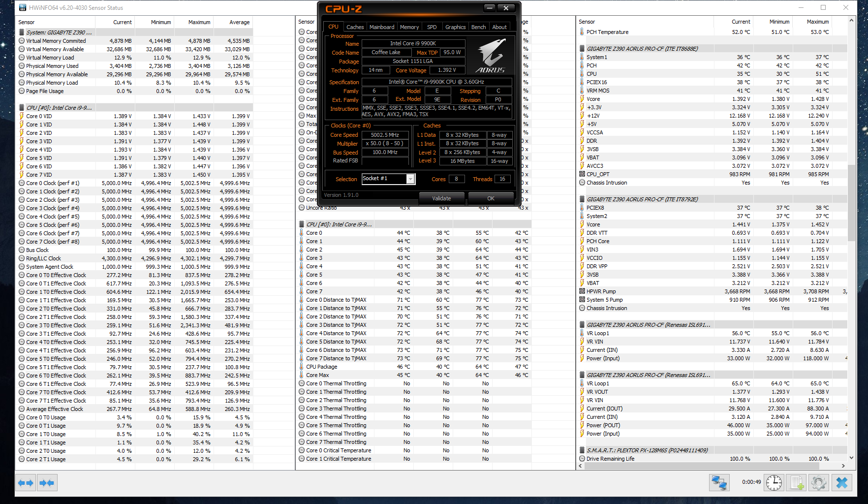The height and width of the screenshot is (504, 868).
Task: Select the Core Max sensor row label
Action: [317, 375]
